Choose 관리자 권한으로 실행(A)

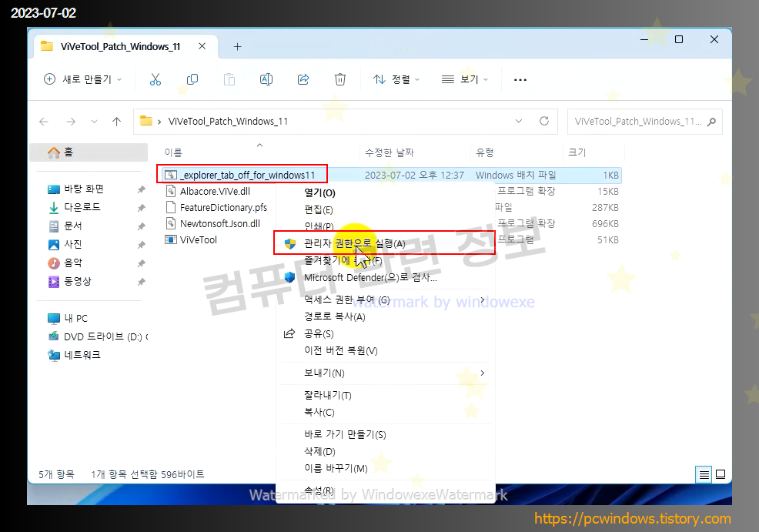386,243
